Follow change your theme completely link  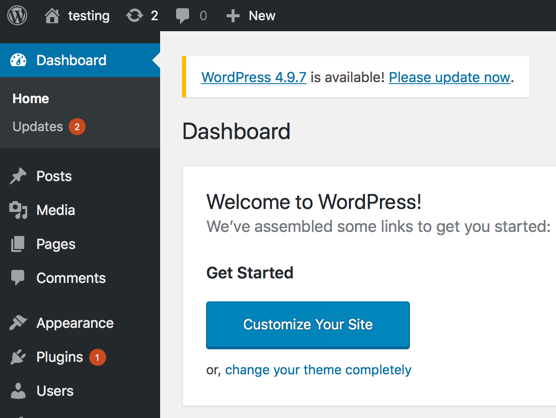pos(318,370)
